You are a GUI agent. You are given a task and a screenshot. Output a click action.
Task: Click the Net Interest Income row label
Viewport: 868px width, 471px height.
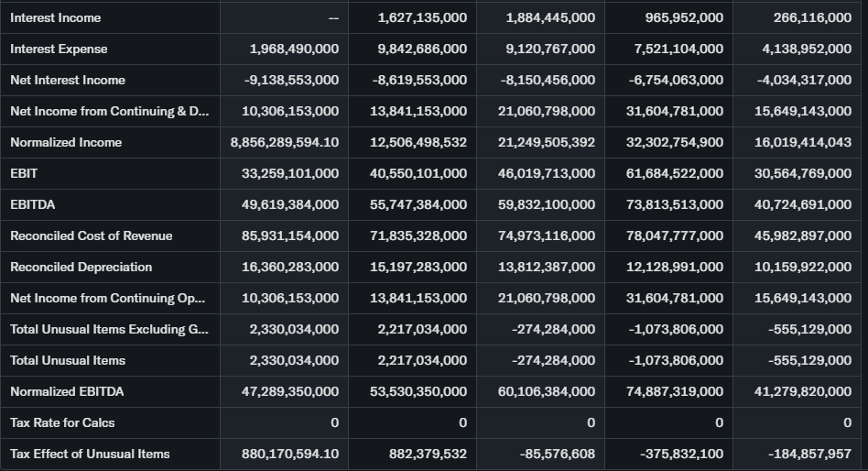point(68,80)
